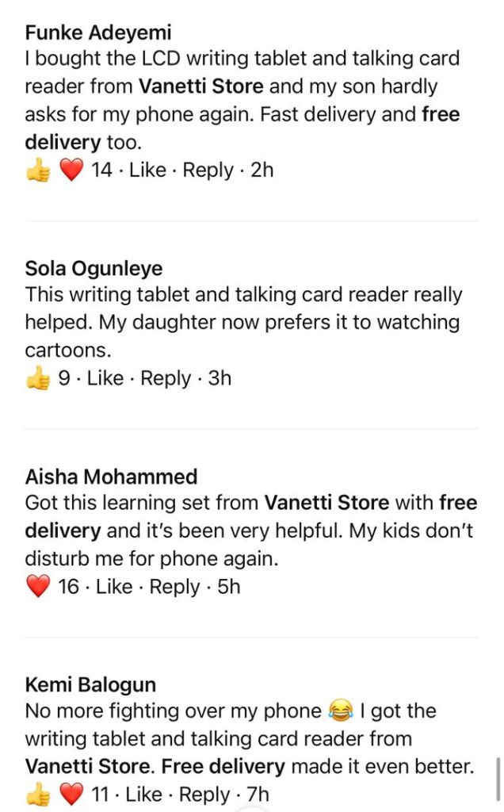504x812 pixels.
Task: Like Funke Adeyemi's comment
Action: [147, 170]
